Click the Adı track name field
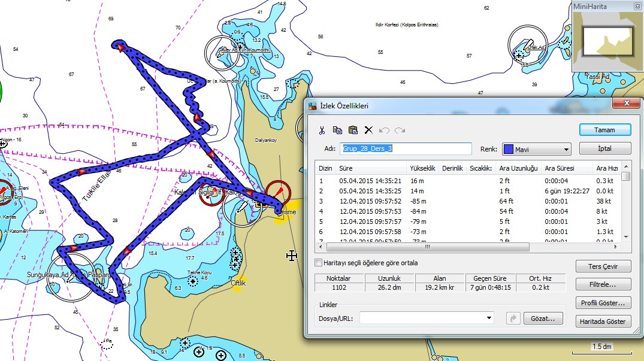The width and height of the screenshot is (644, 361). click(406, 148)
